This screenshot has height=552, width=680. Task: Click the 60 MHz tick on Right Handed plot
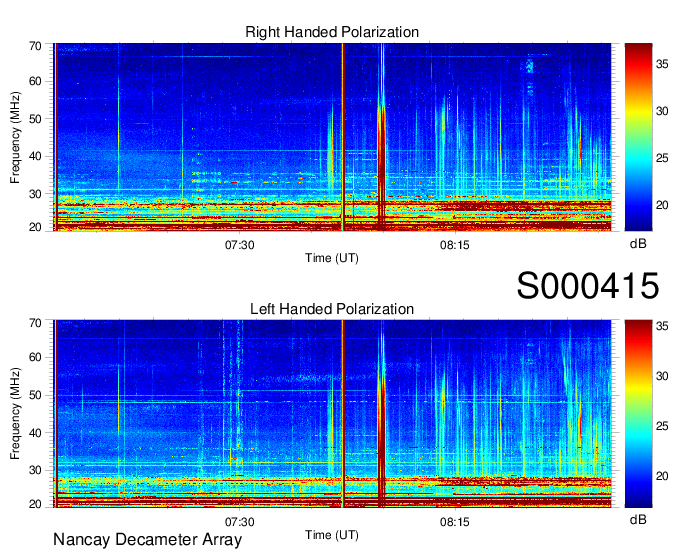coord(35,81)
